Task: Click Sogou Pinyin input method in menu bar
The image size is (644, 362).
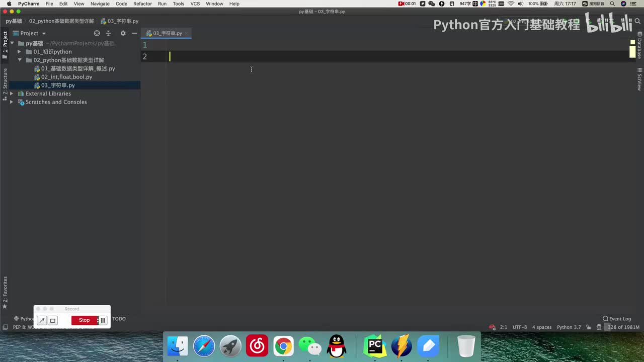Action: (x=594, y=4)
